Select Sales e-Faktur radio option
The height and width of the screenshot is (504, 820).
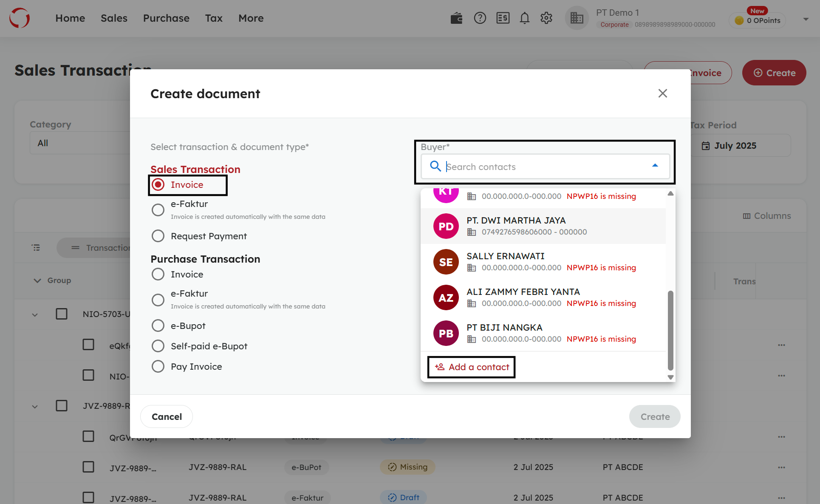158,210
